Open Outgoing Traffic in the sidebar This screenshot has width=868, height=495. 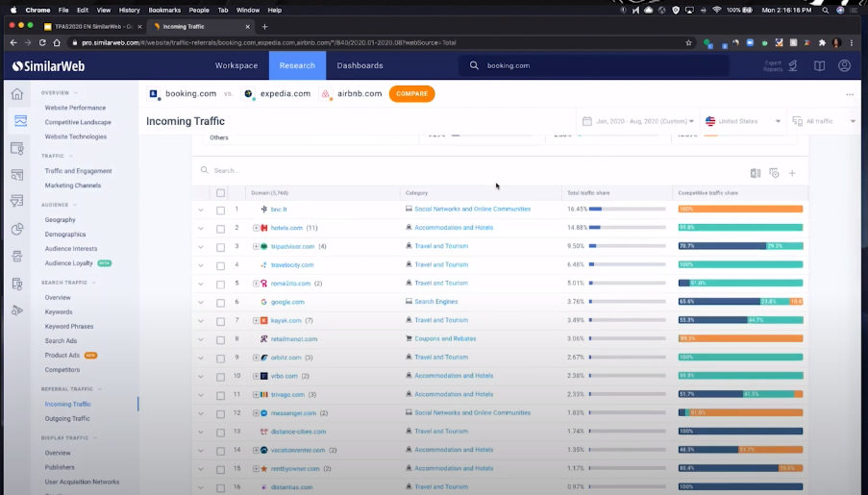point(67,418)
